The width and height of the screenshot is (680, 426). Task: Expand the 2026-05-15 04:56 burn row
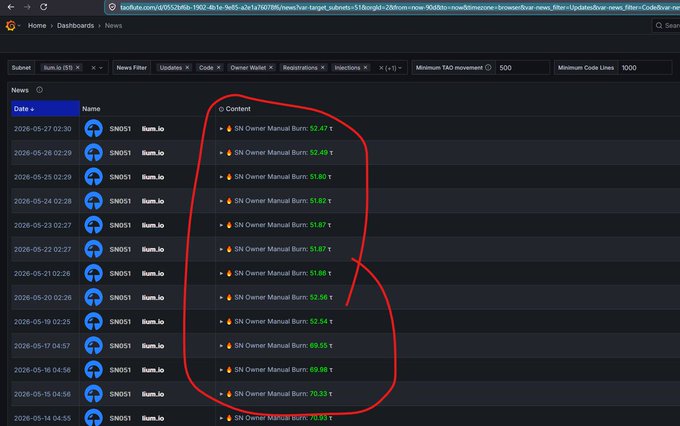coord(221,394)
